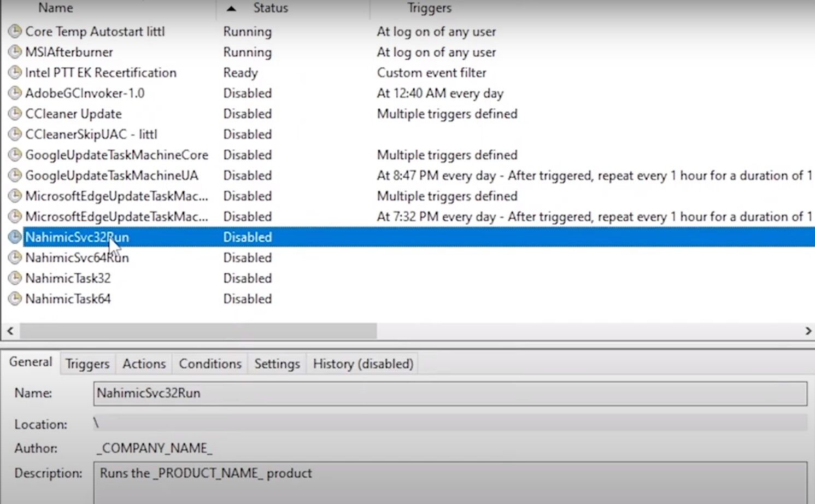This screenshot has height=504, width=815.
Task: Select the GoogleUpdateTaskMachineCore task
Action: pos(116,155)
